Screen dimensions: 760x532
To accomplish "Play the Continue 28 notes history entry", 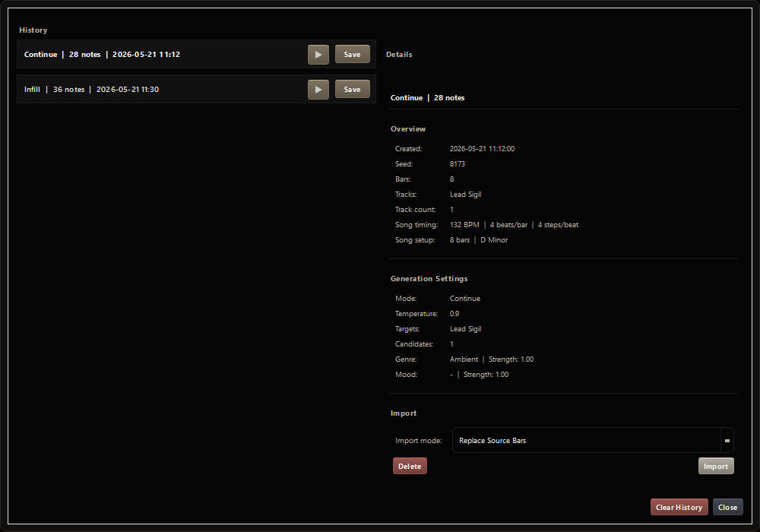I will pos(318,55).
